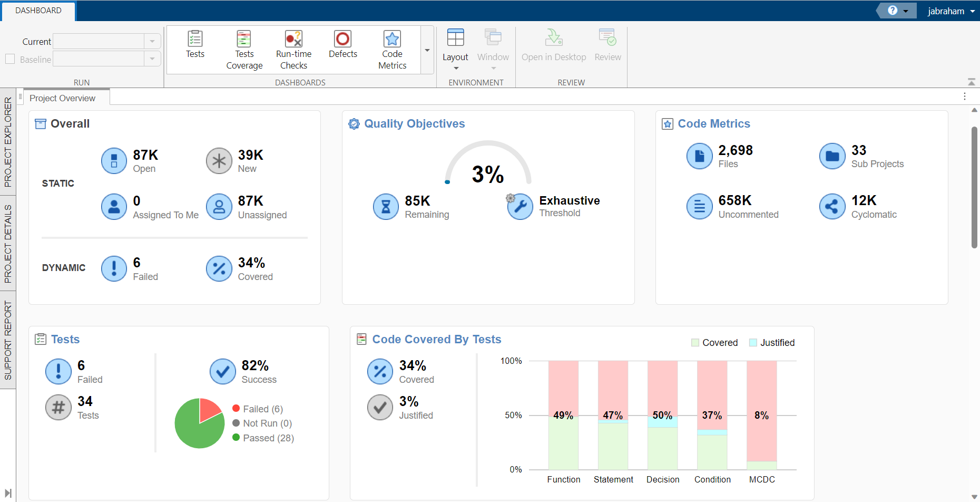980x502 pixels.
Task: Expand the dashboards gallery arrow
Action: tap(427, 51)
